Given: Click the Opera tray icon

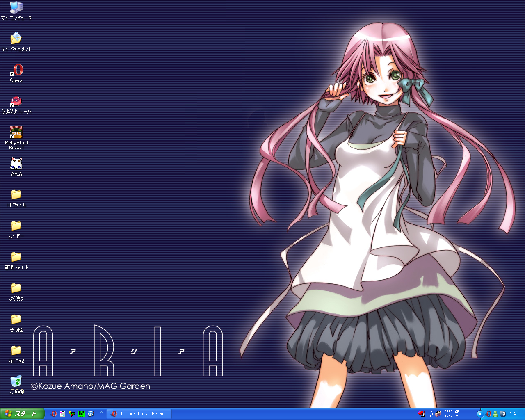Looking at the screenshot, I should tap(488, 414).
